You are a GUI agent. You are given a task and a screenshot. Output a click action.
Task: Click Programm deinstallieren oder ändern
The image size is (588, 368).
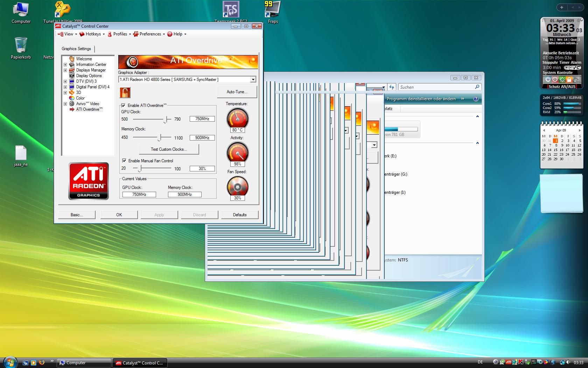(x=421, y=99)
